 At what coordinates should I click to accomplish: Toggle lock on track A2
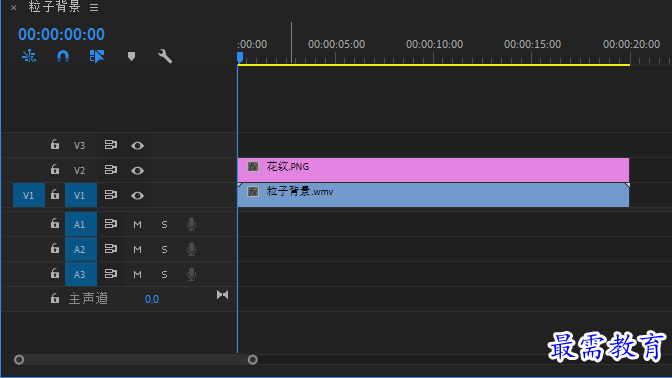[55, 249]
